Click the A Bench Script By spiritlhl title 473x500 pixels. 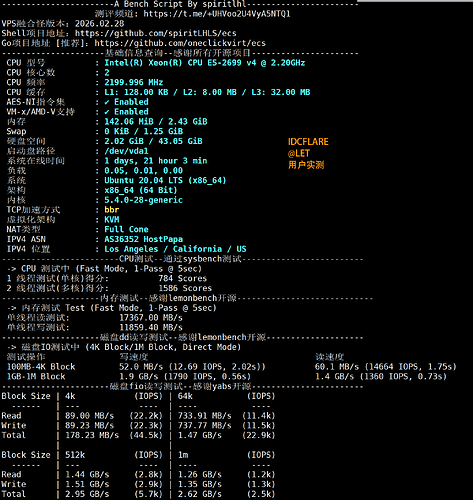(180, 4)
